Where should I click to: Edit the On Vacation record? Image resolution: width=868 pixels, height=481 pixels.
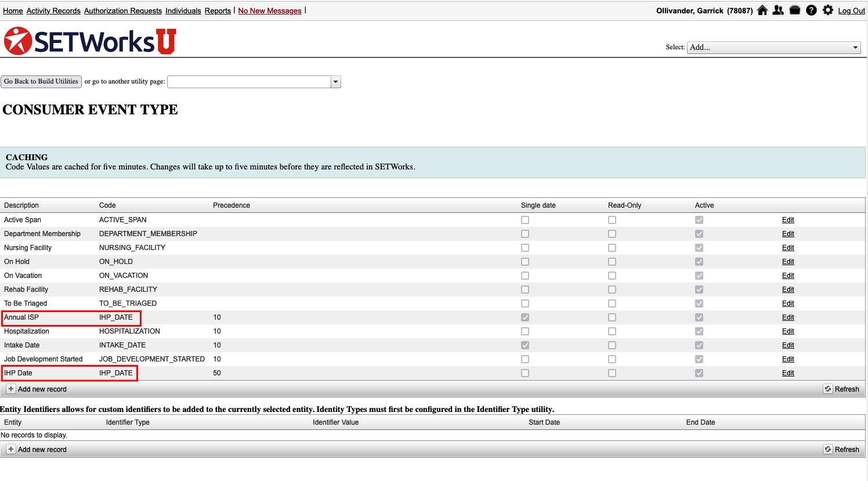tap(788, 276)
